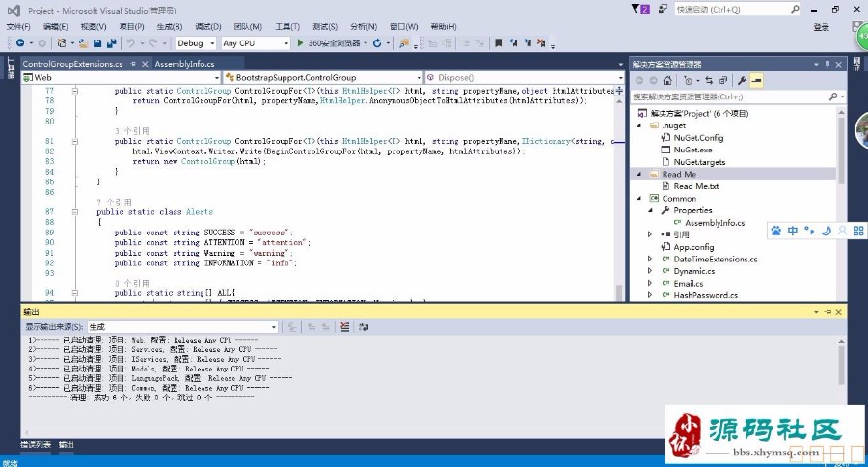This screenshot has width=868, height=467.
Task: Click Clear All icon in Output panel
Action: pyautogui.click(x=345, y=327)
